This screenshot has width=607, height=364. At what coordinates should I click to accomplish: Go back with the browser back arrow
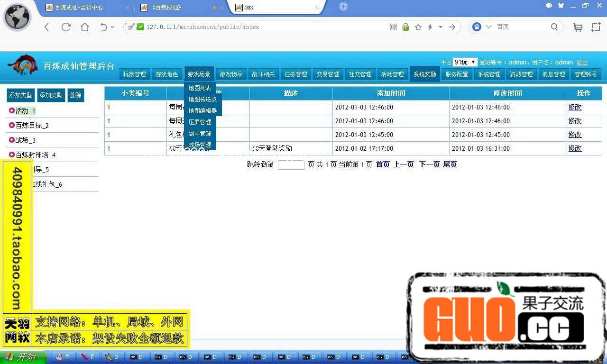click(46, 27)
